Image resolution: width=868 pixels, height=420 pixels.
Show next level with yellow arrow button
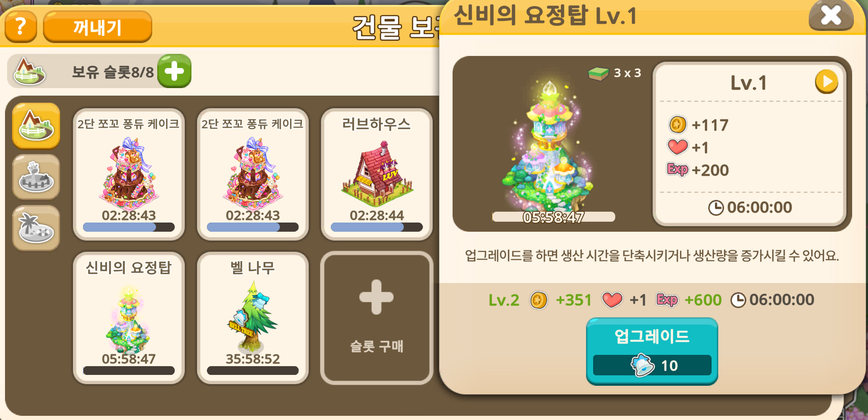(826, 81)
